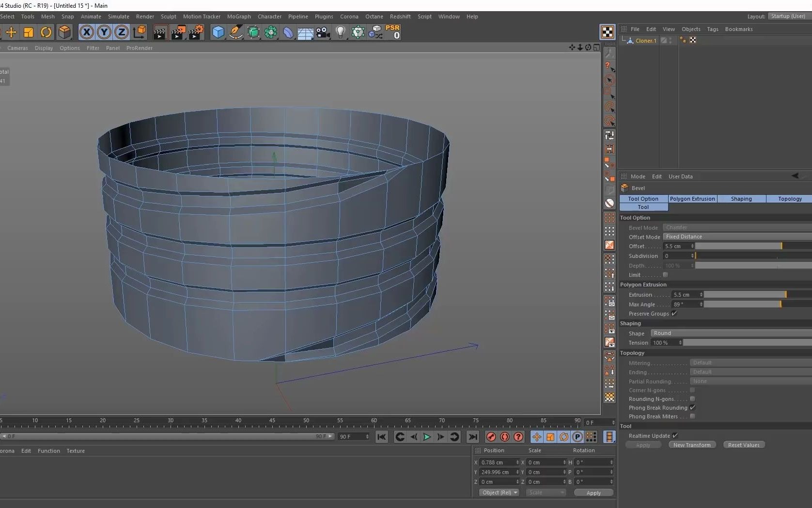Select the Rotate tool

pos(46,32)
